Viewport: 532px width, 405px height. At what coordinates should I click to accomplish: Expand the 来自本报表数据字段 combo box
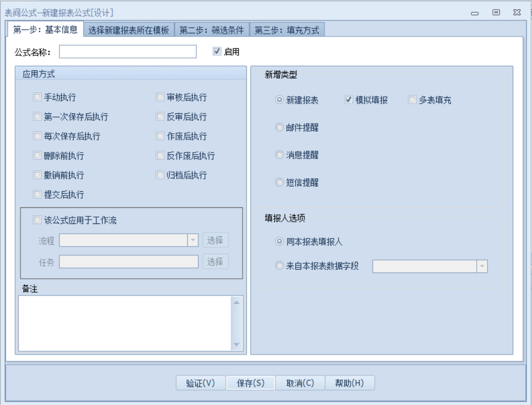[x=482, y=266]
